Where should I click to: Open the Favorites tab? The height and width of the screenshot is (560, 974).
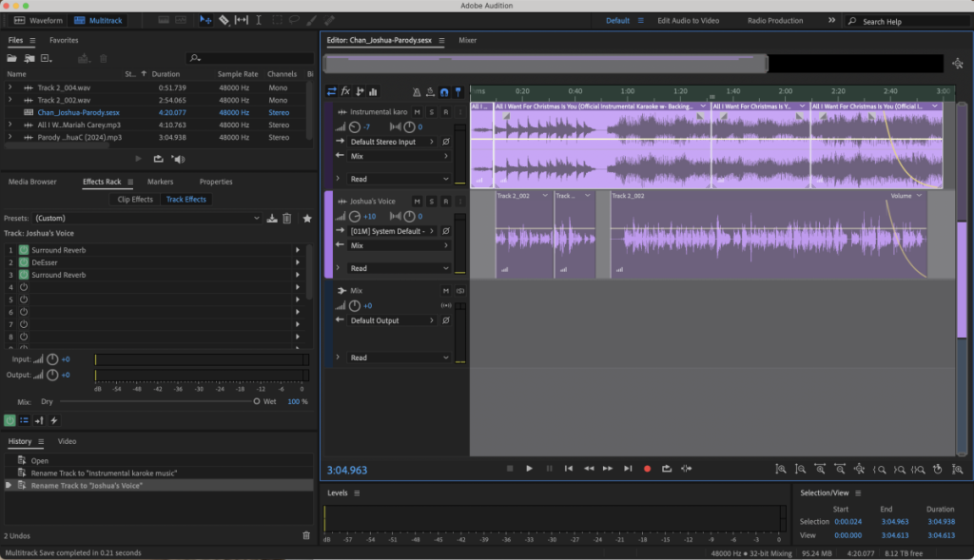[64, 40]
